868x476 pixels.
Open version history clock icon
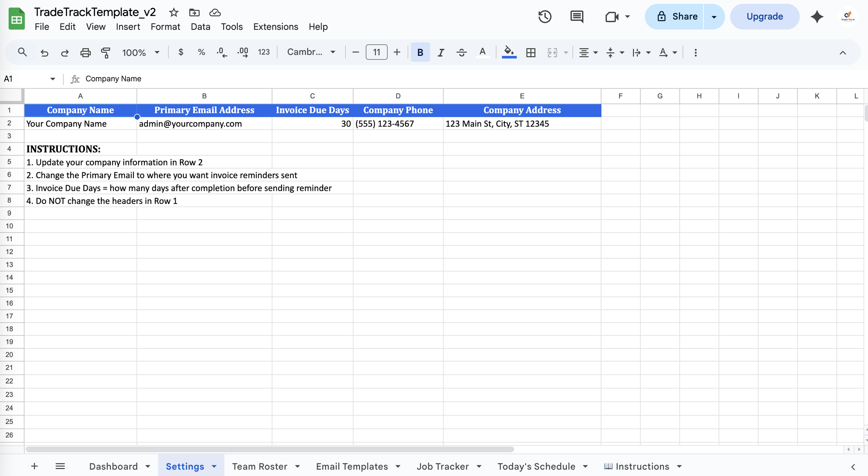545,17
